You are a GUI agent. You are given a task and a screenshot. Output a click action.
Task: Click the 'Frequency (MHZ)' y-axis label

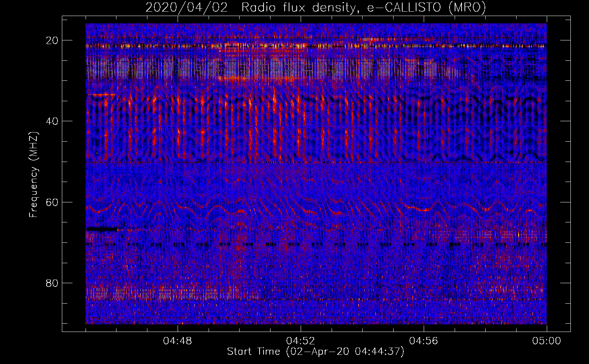click(33, 174)
